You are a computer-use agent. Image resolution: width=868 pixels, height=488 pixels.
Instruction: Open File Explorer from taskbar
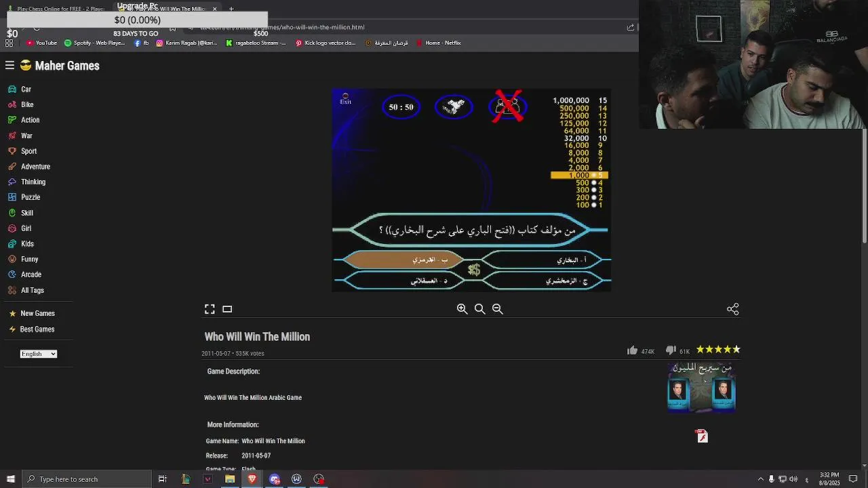point(230,479)
